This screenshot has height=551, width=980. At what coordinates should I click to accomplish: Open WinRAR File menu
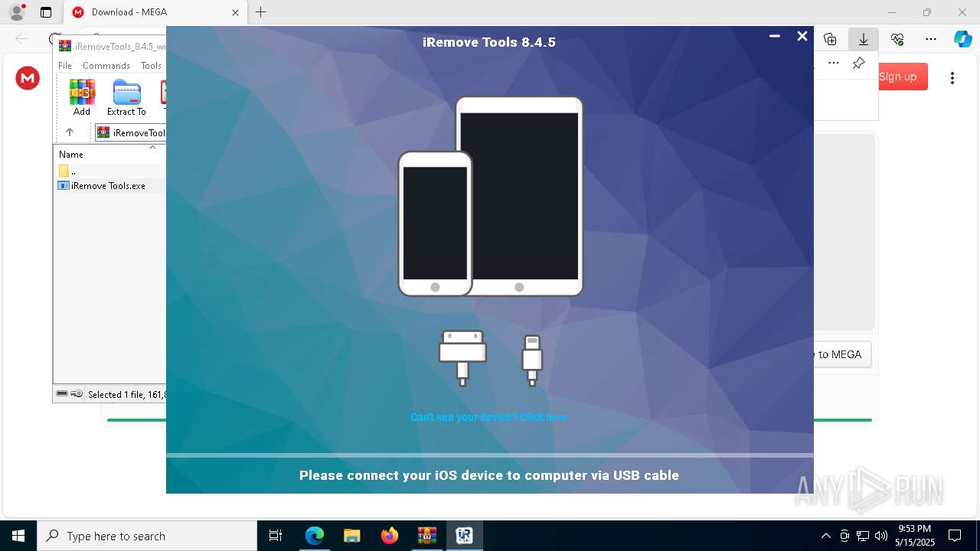(x=65, y=66)
